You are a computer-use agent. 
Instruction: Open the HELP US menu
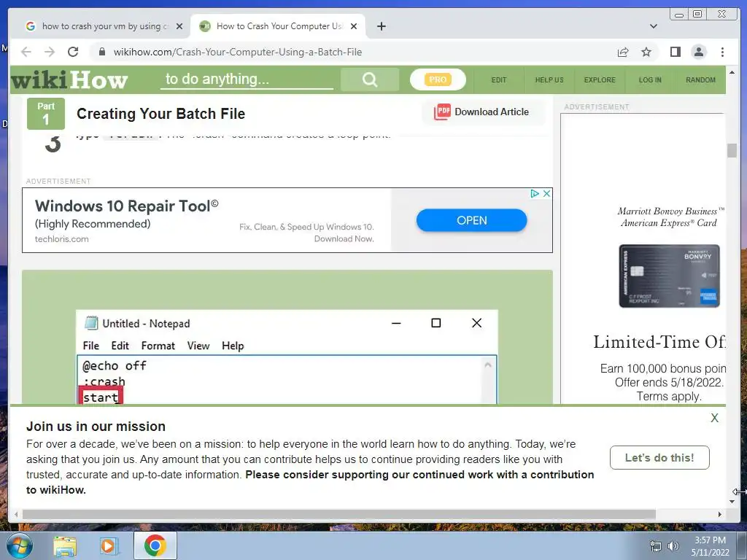click(x=549, y=80)
